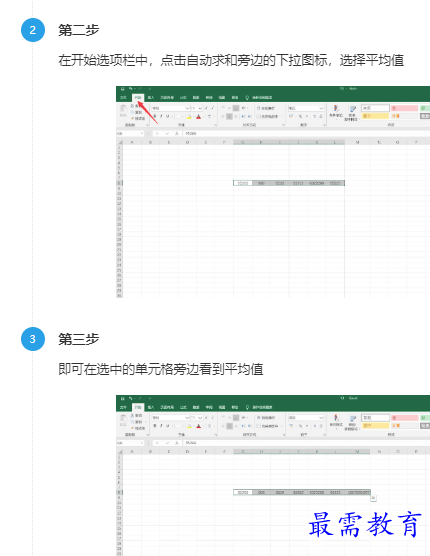
Task: Open font name dropdown in step 3 screenshot
Action: (187, 418)
